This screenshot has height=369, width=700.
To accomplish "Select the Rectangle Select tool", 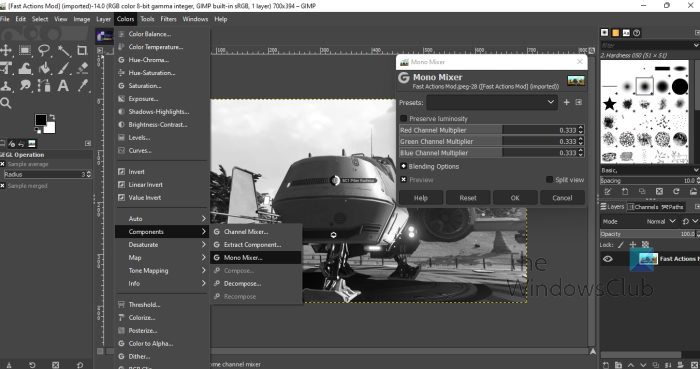I will tap(25, 50).
